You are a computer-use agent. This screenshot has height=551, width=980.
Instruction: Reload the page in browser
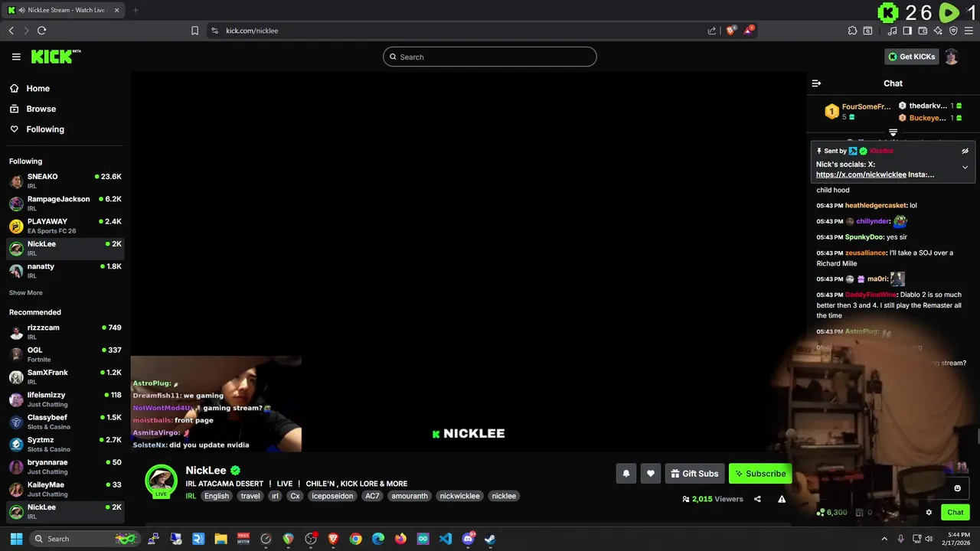pyautogui.click(x=41, y=31)
